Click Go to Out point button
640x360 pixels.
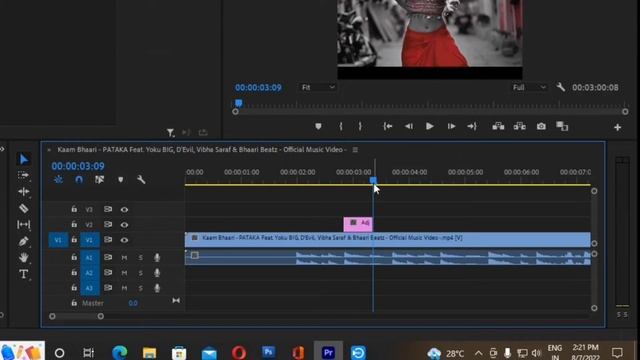pos(472,127)
